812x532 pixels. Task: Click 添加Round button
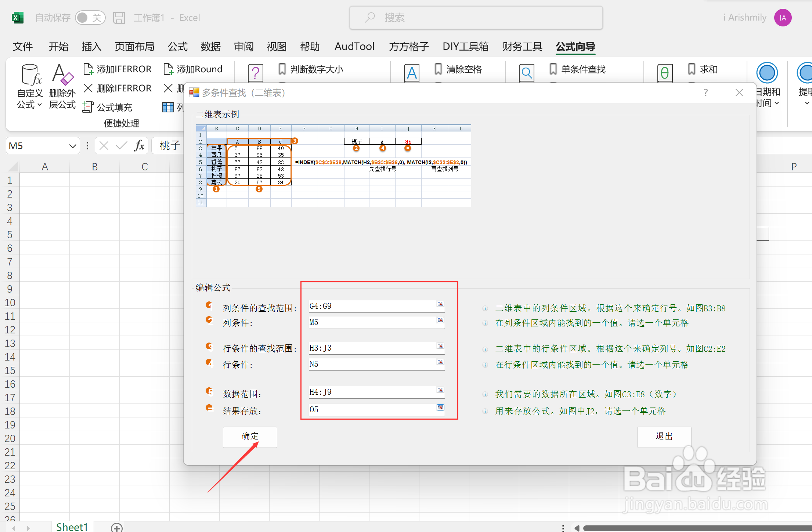tap(193, 69)
